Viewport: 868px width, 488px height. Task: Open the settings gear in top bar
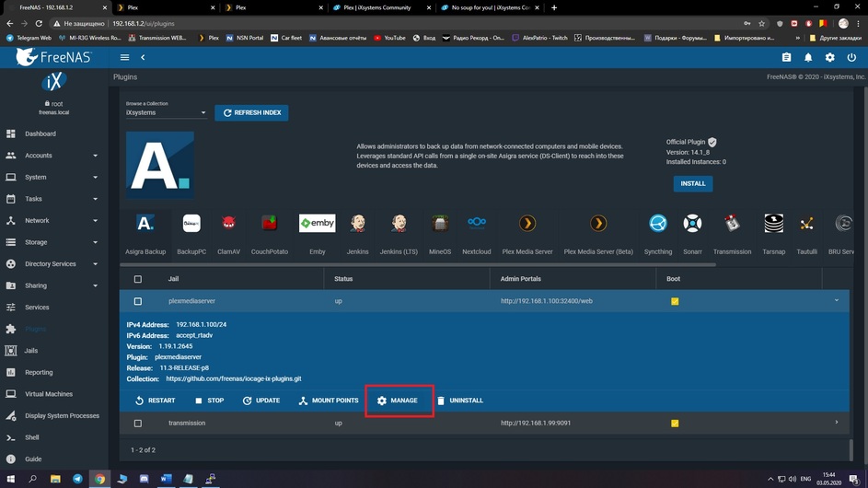point(830,57)
